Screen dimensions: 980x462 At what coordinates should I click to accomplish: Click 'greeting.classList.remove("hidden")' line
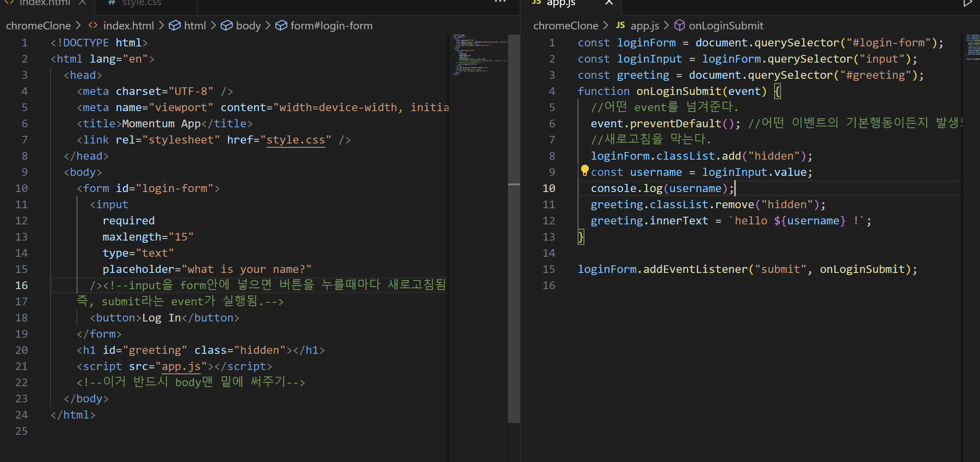click(x=708, y=204)
